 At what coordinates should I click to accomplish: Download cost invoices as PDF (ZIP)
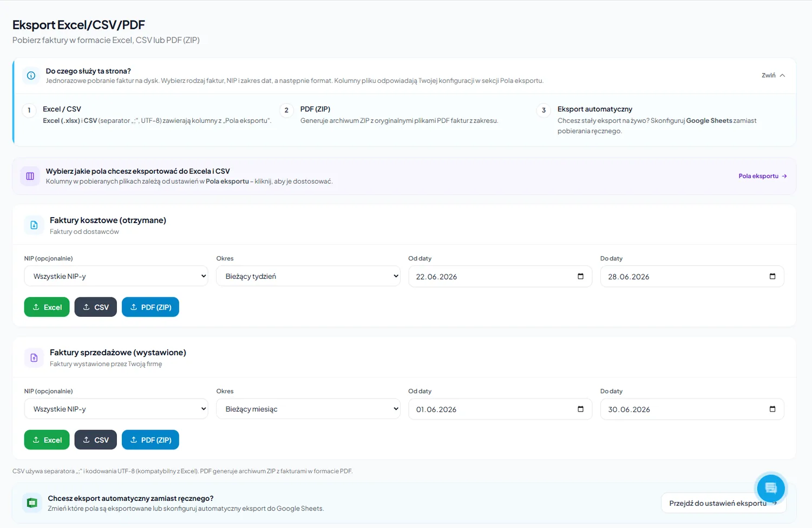[x=150, y=307]
